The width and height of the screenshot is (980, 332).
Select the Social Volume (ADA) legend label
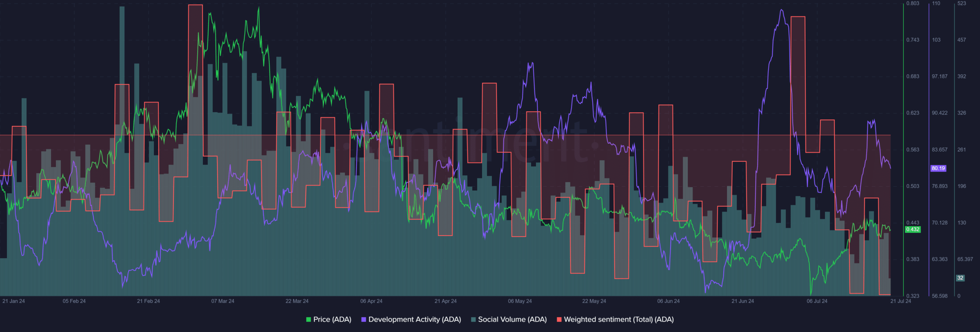512,319
